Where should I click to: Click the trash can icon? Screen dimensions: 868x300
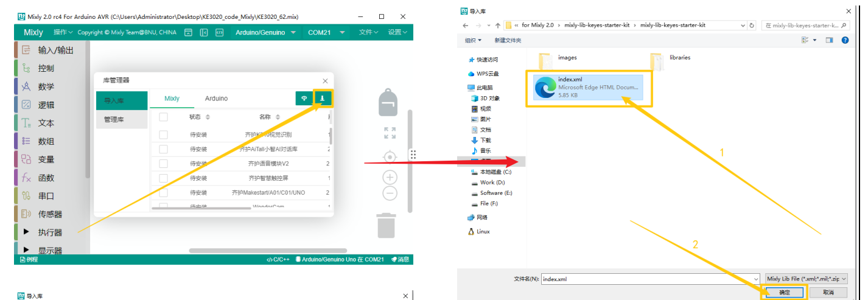[x=387, y=225]
